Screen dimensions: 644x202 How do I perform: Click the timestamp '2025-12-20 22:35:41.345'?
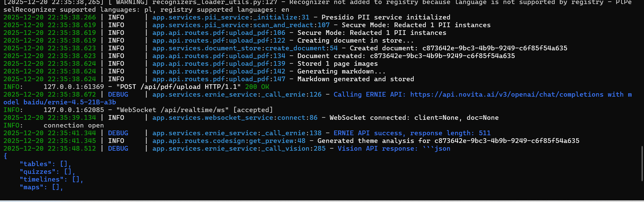49,141
